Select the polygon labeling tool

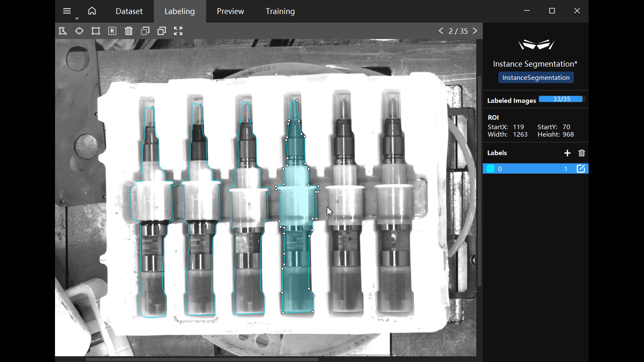click(x=63, y=31)
